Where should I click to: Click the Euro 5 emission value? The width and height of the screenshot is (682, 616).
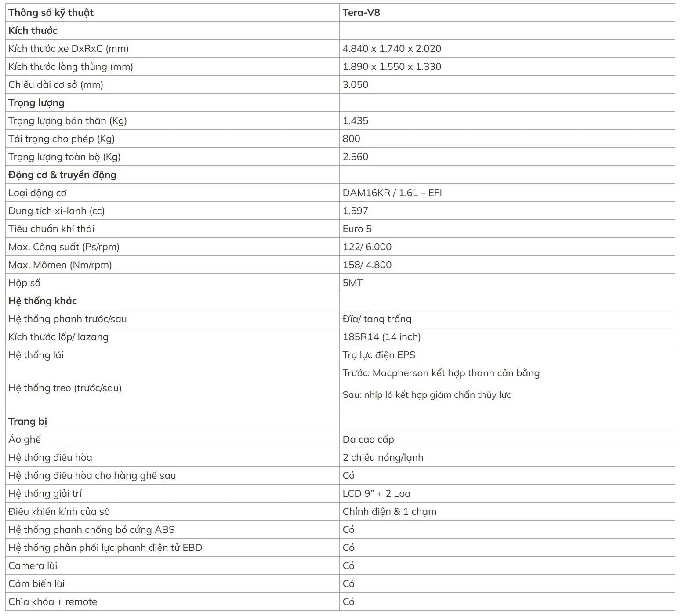357,229
